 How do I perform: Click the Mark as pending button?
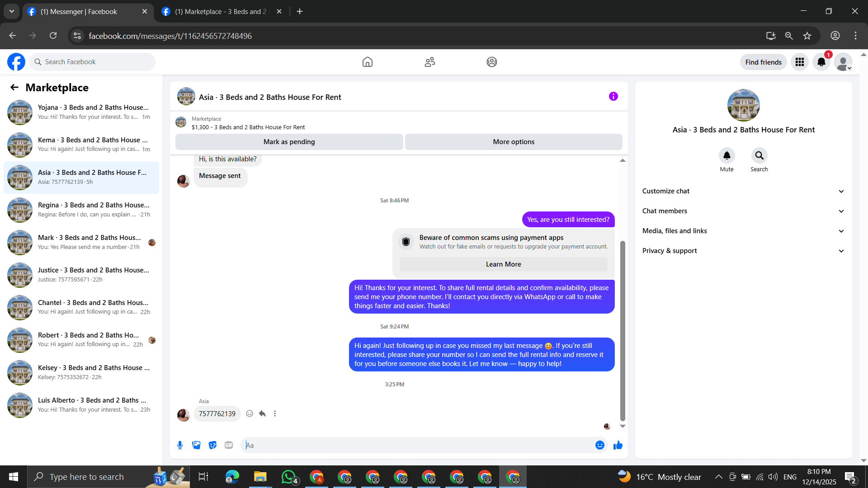(x=289, y=142)
